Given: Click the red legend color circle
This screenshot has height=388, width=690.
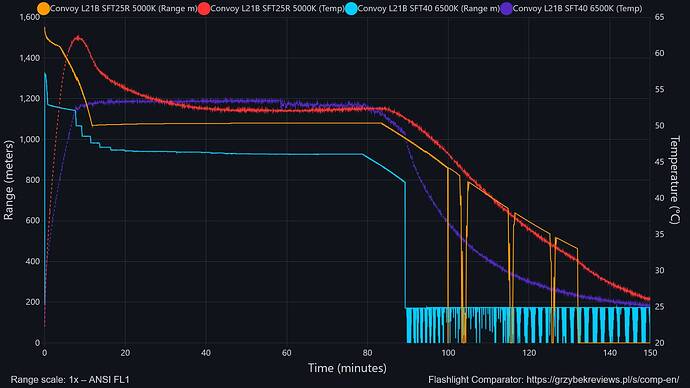Looking at the screenshot, I should [x=204, y=8].
